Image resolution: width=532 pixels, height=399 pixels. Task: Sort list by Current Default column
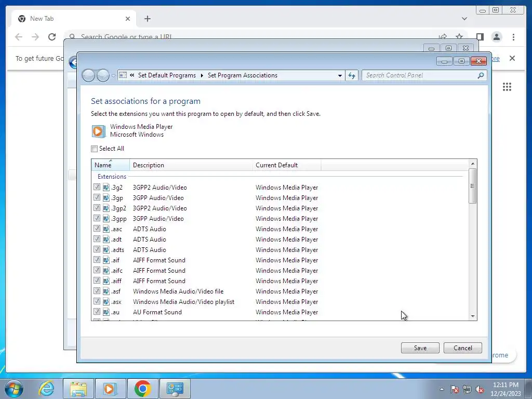[287, 165]
